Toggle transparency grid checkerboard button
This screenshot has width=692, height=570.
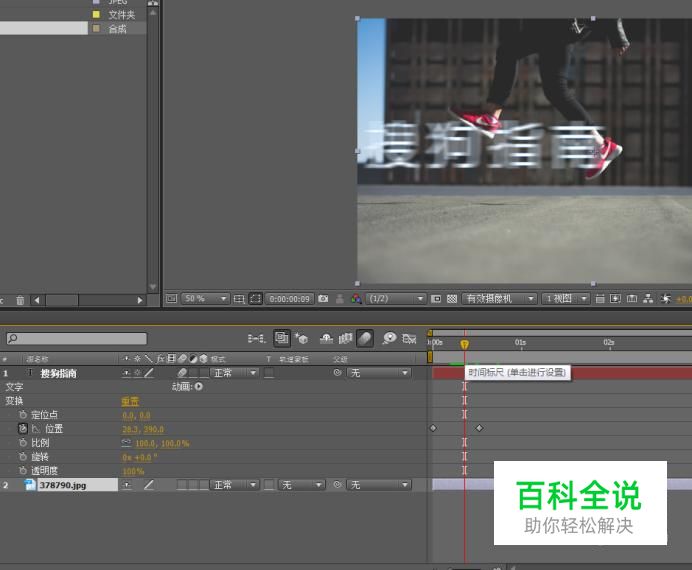pos(451,299)
